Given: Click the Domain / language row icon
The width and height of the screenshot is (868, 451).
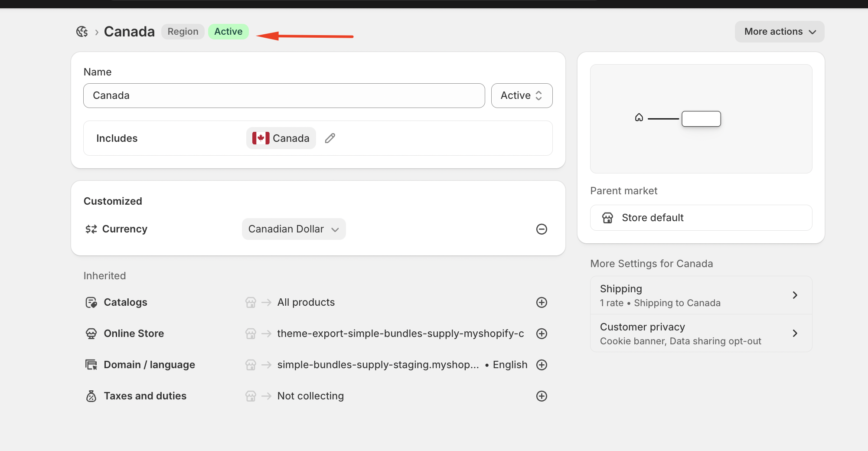Looking at the screenshot, I should [91, 365].
